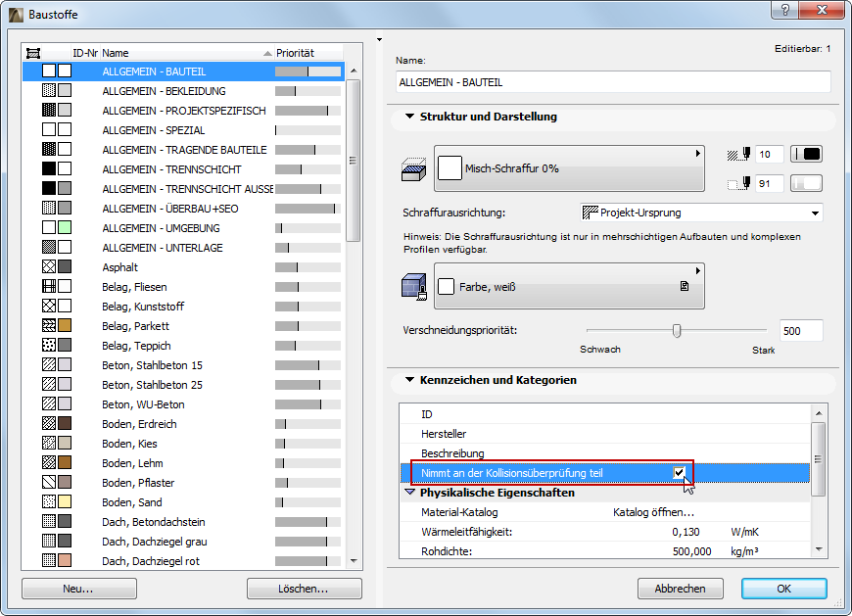This screenshot has height=616, width=852.
Task: Click the fill column header icon
Action: pos(33,53)
